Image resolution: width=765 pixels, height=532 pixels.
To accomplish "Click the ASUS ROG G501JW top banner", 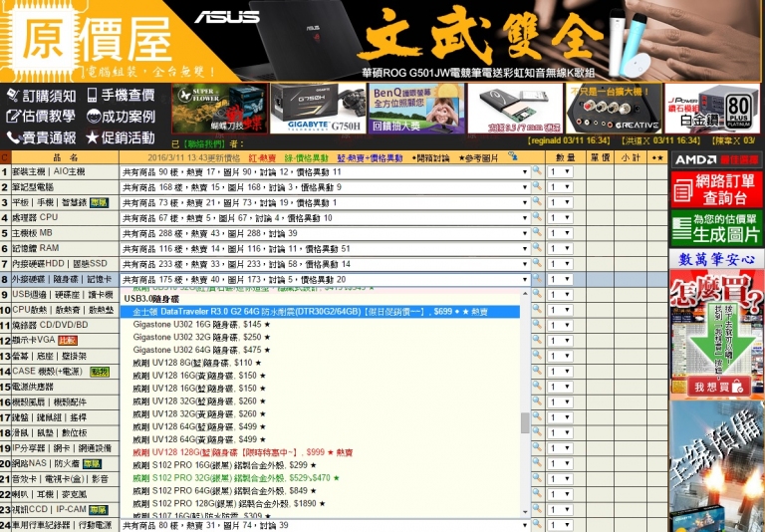I will 468,41.
